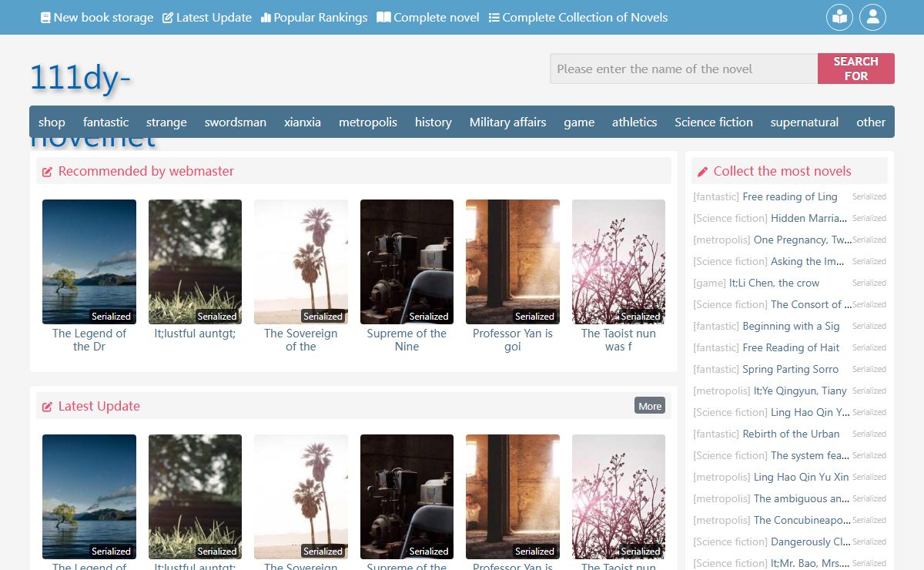Click title link Professor Yan is goi under Recommended
The width and height of the screenshot is (924, 570).
(x=513, y=340)
